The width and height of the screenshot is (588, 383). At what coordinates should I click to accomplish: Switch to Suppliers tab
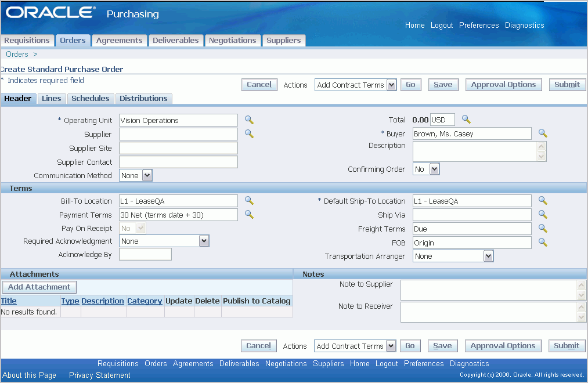coord(283,40)
